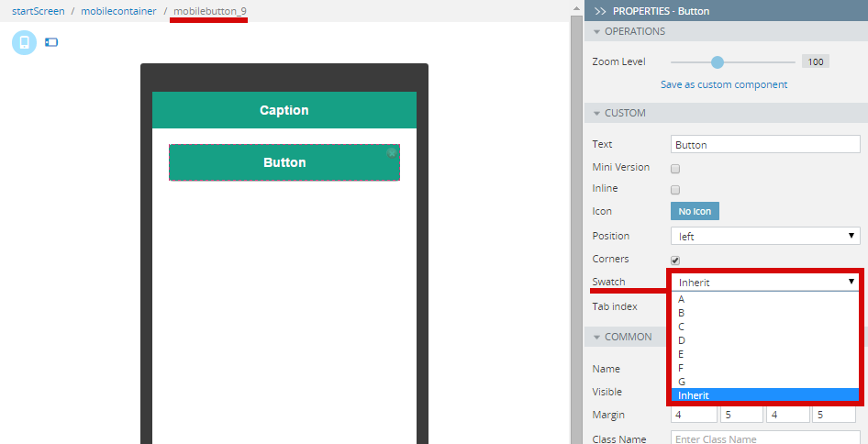This screenshot has width=868, height=444.
Task: Click the delete icon on the Button widget
Action: coord(392,153)
